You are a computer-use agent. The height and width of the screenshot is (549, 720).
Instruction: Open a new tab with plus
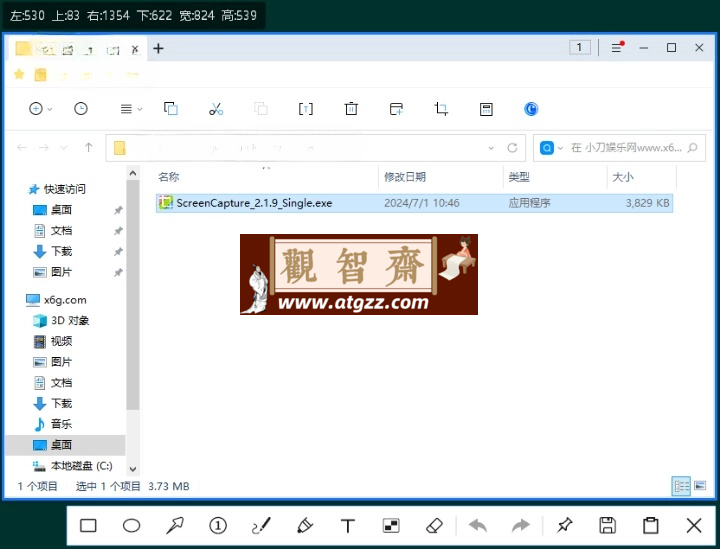pos(158,48)
